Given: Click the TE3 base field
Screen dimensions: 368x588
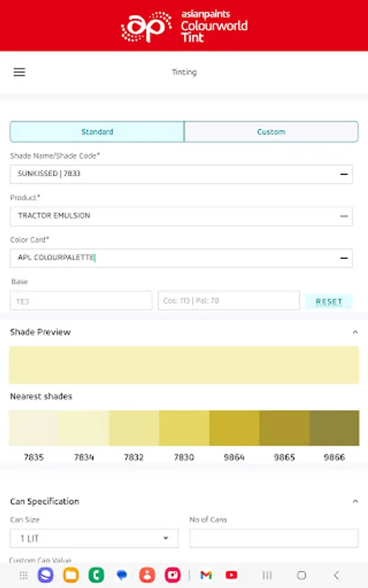Looking at the screenshot, I should tap(81, 301).
